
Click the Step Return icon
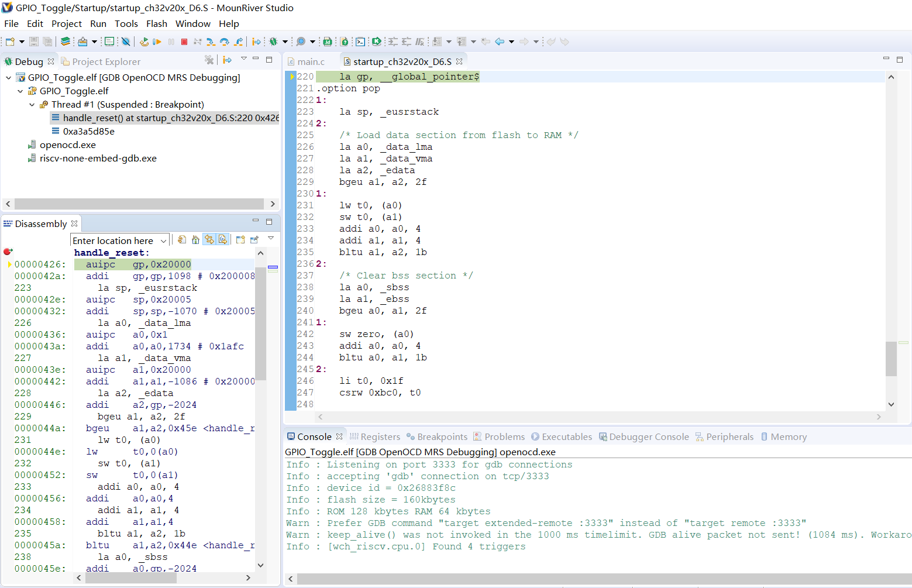point(238,42)
